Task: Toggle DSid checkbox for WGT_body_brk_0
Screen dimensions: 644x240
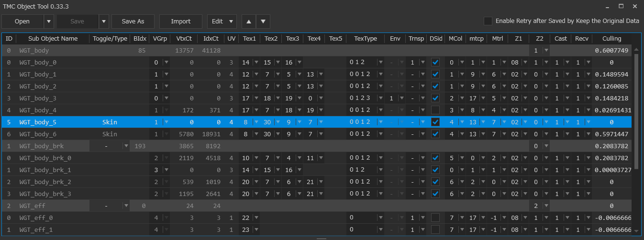Action: (x=435, y=158)
